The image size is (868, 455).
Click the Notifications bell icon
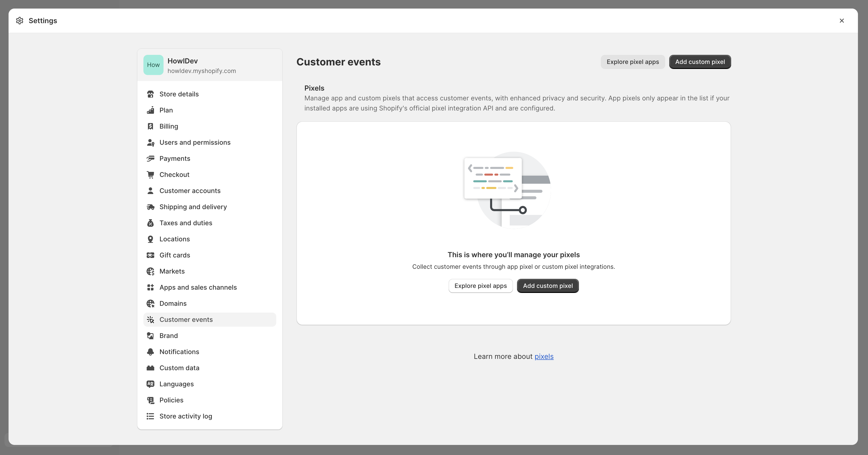(150, 352)
